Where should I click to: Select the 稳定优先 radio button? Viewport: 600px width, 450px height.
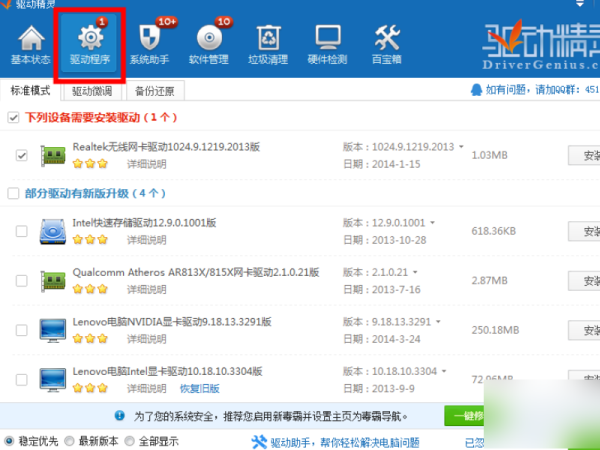pos(8,441)
